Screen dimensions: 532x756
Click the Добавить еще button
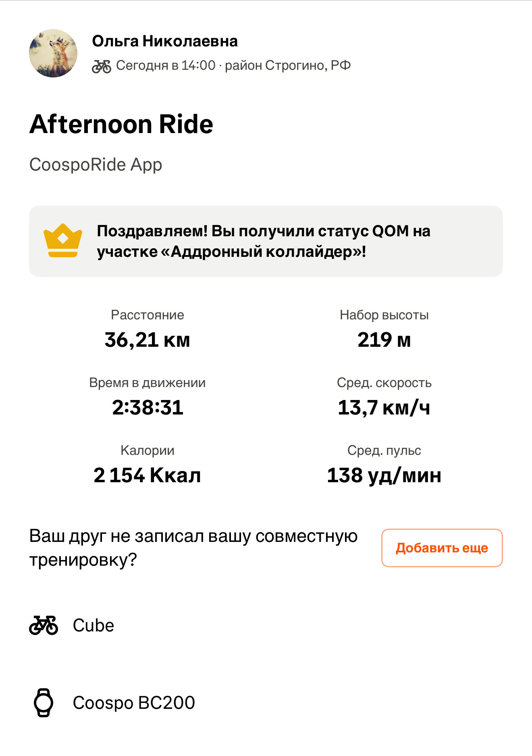[442, 548]
